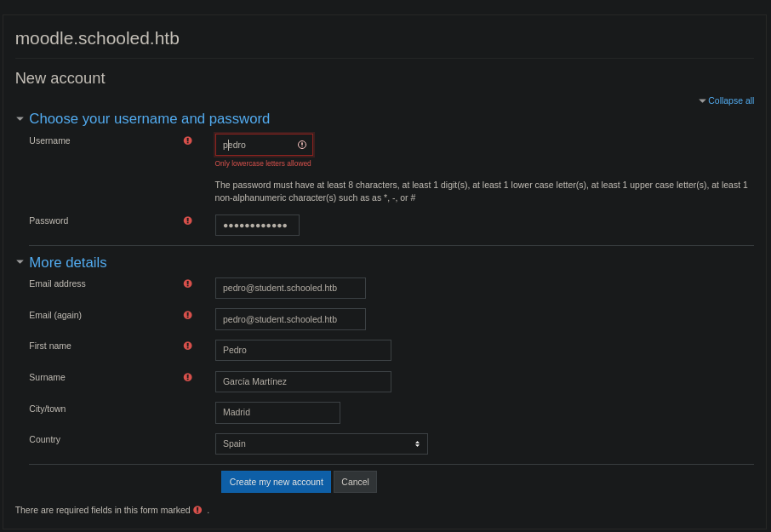Click required icon next to Surname label

coord(188,377)
